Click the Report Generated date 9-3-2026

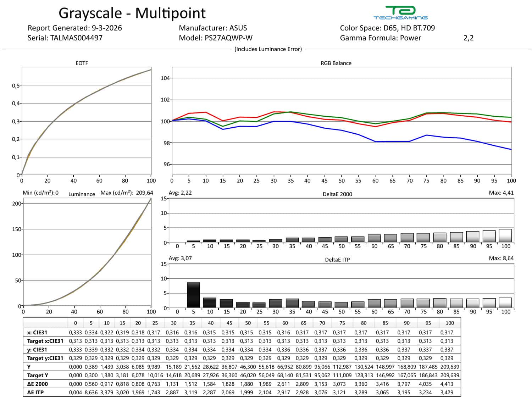pyautogui.click(x=106, y=28)
